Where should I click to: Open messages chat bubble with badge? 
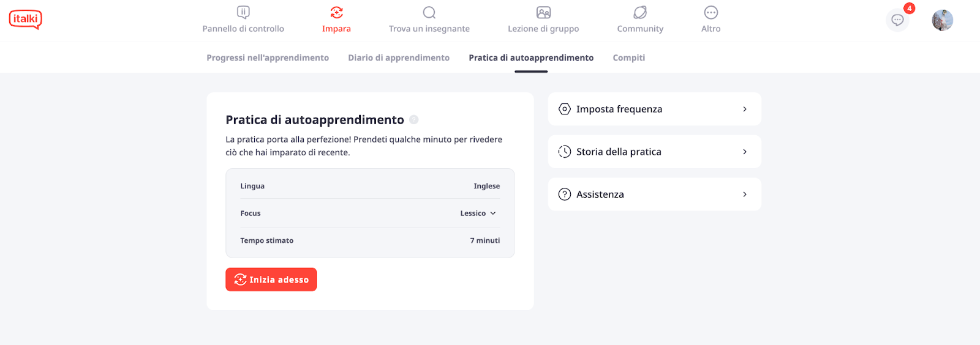(897, 20)
